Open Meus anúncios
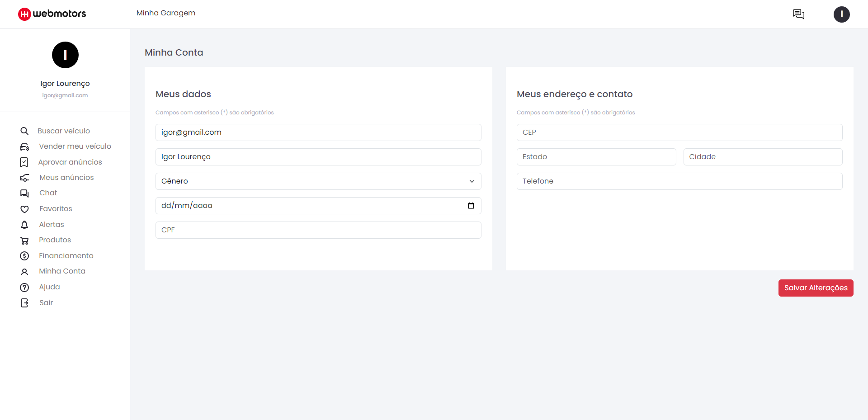Screen dimensions: 868x420 click(x=66, y=178)
